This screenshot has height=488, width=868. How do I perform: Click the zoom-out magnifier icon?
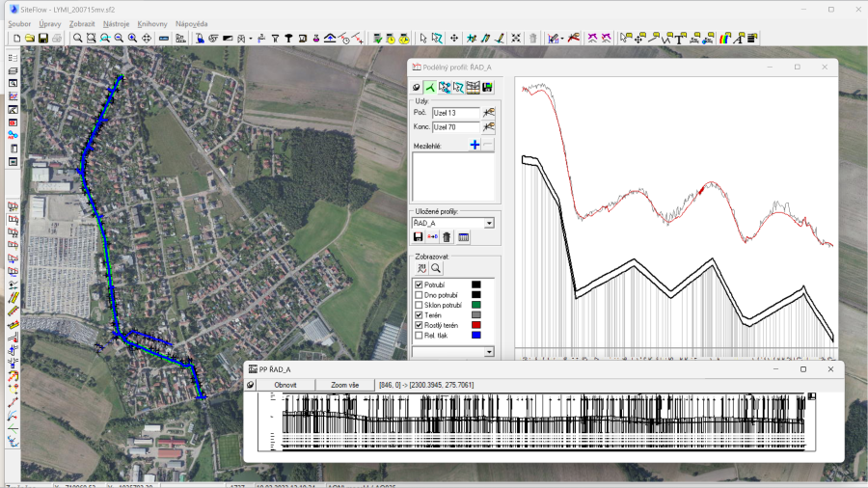[x=119, y=39]
